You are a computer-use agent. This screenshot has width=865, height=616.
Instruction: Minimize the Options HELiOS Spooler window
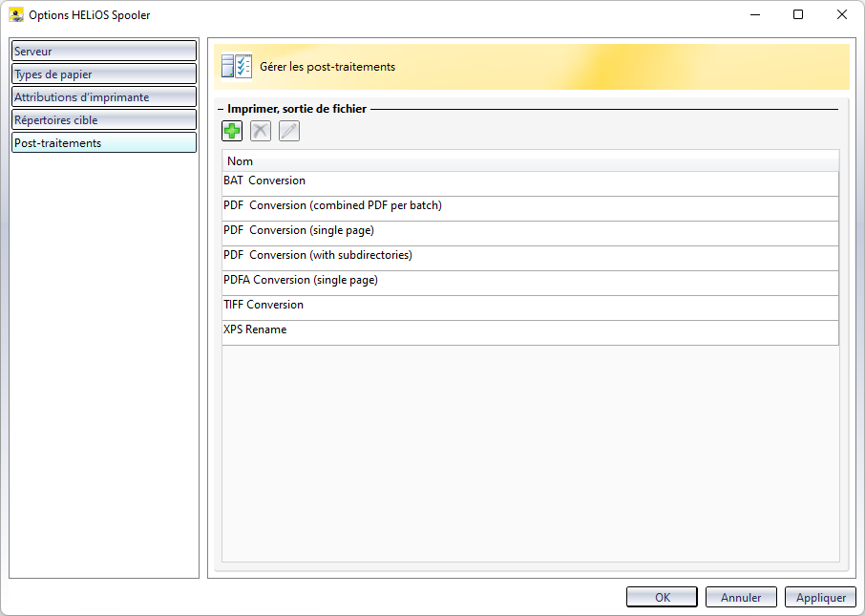pos(755,14)
